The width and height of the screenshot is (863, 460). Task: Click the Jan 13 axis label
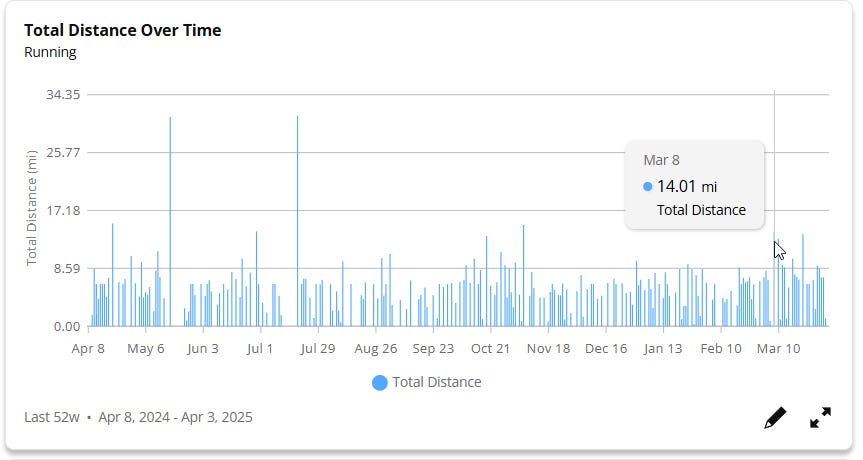(663, 349)
